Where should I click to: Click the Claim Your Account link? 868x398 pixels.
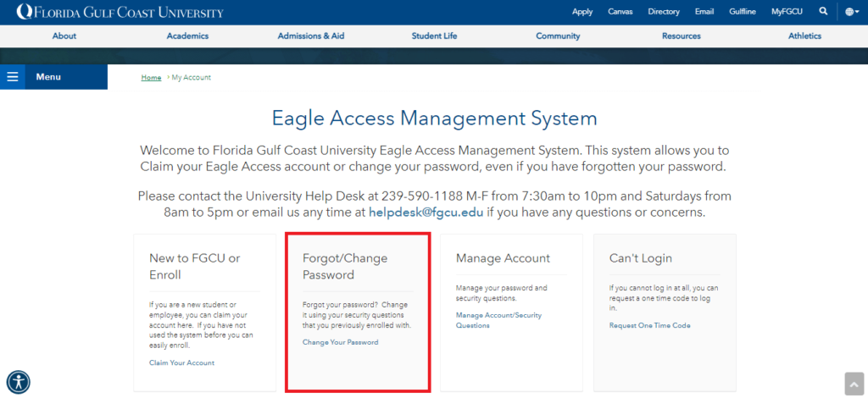pos(181,362)
